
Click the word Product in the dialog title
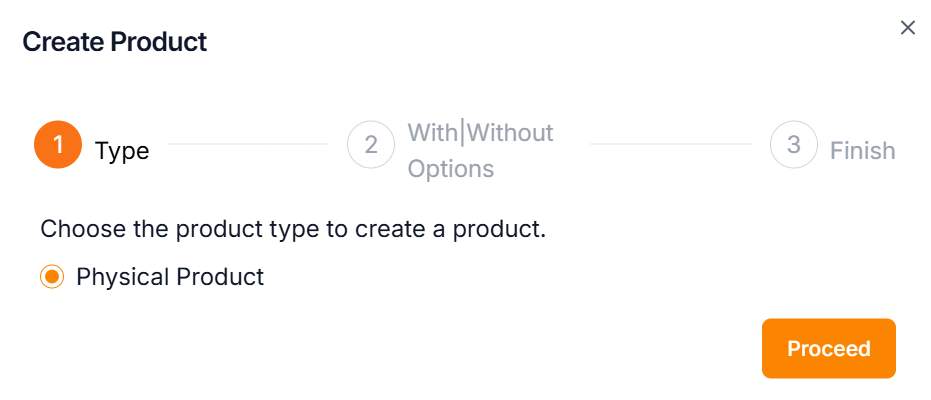point(160,42)
